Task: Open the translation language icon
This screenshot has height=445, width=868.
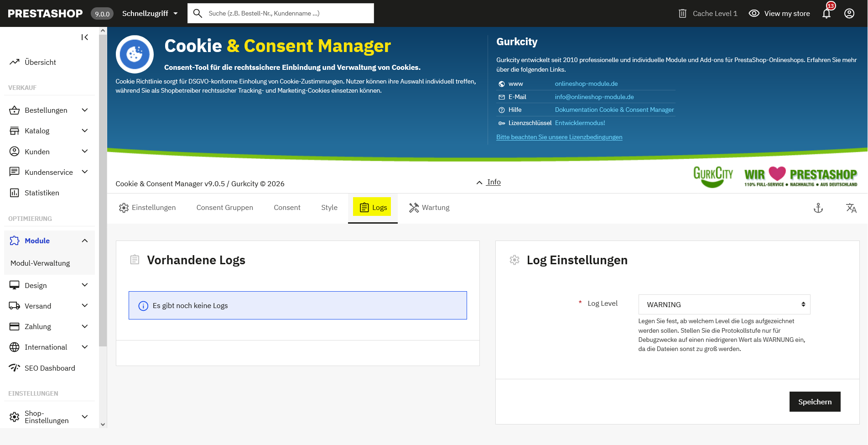Action: tap(851, 208)
